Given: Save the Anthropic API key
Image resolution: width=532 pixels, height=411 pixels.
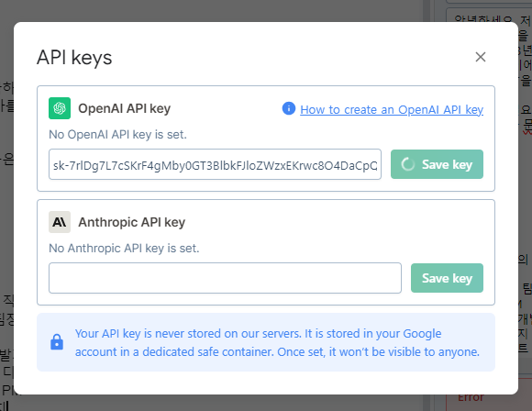Looking at the screenshot, I should click(x=447, y=278).
